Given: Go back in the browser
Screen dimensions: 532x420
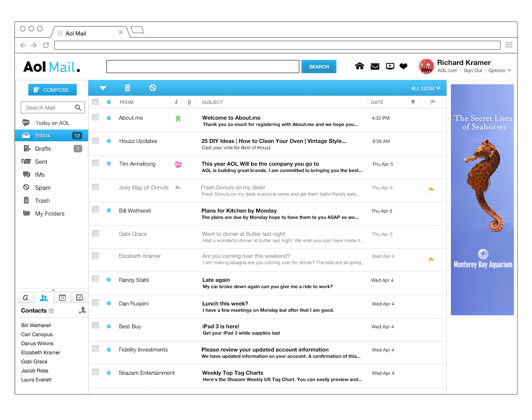Looking at the screenshot, I should coord(23,45).
